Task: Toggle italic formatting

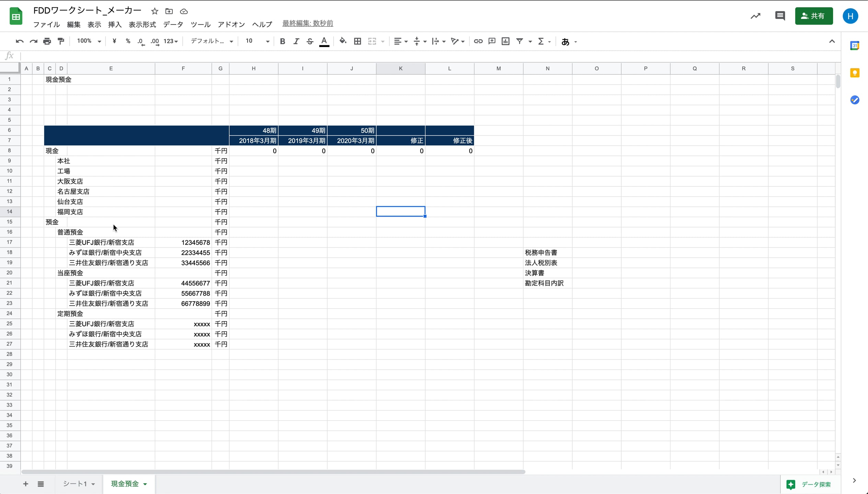Action: 296,42
